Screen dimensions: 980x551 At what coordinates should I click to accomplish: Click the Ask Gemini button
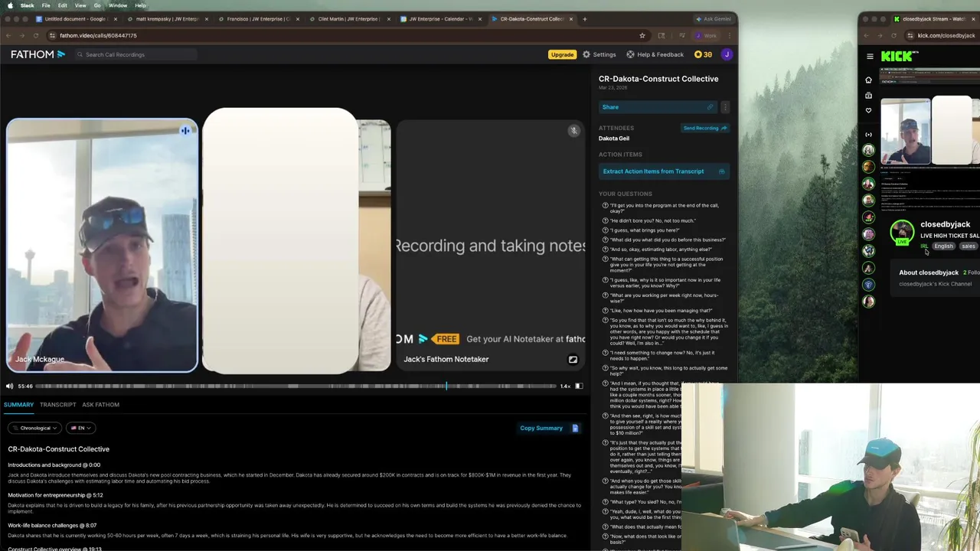(714, 18)
